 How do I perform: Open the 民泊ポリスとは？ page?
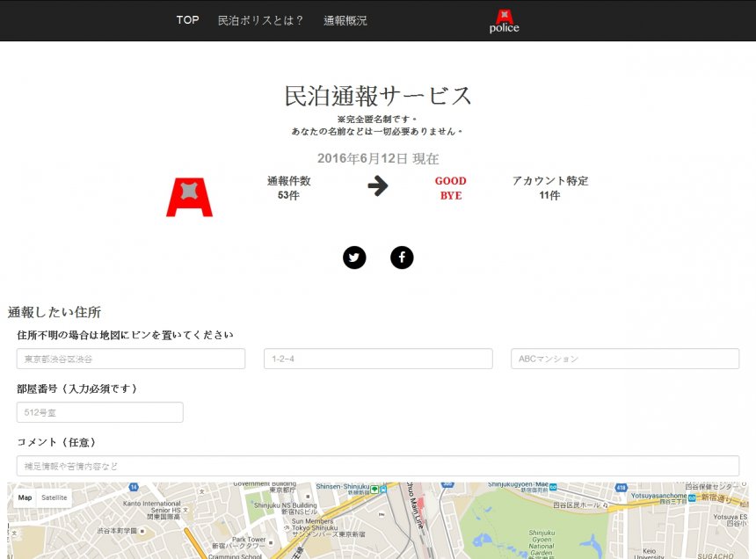[260, 20]
